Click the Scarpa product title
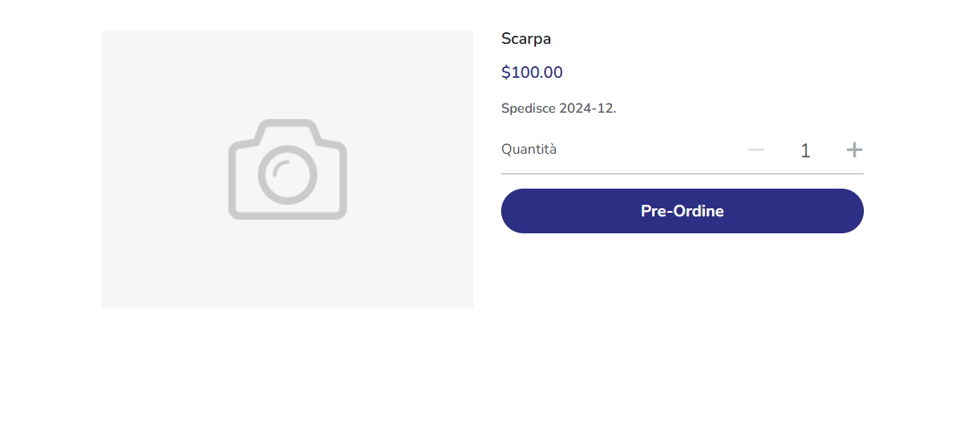This screenshot has height=430, width=980. point(525,38)
